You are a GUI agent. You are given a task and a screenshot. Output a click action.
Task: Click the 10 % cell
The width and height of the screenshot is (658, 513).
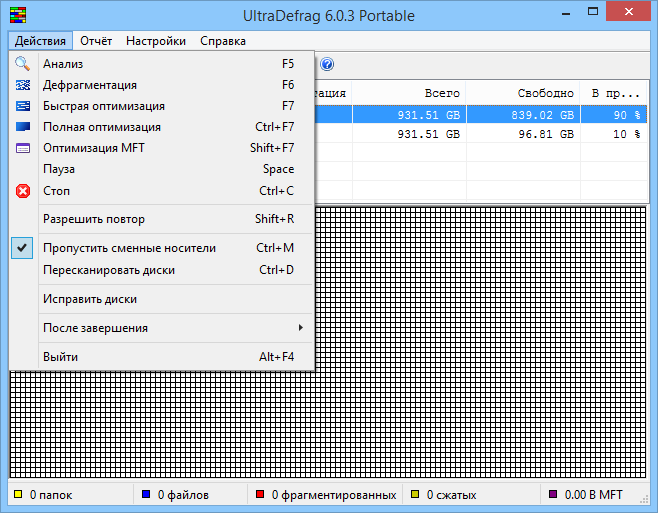[x=615, y=134]
